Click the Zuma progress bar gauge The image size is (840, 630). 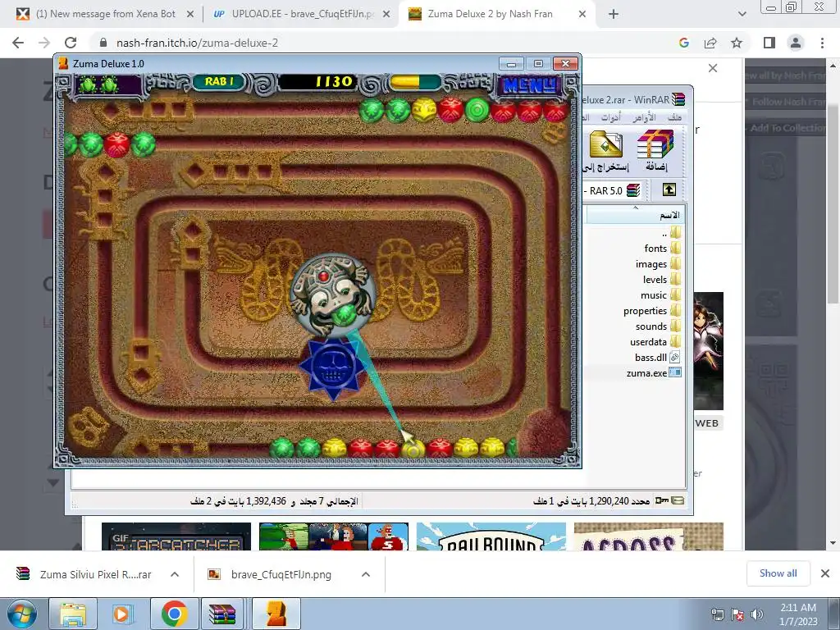click(x=416, y=82)
